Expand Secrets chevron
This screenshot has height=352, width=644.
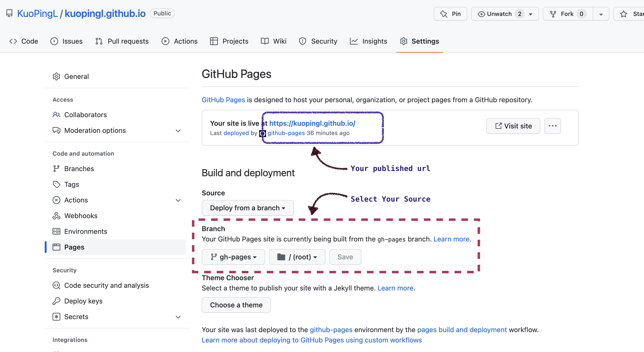click(x=178, y=317)
